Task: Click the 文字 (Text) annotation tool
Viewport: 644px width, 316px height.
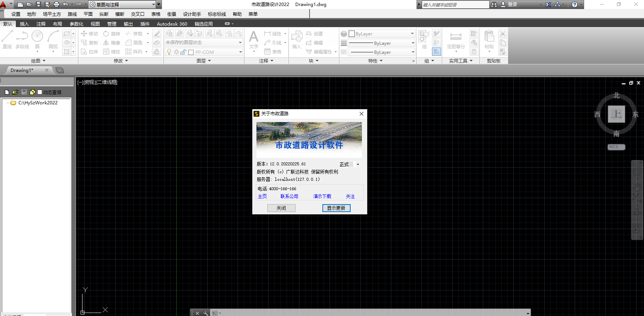Action: point(254,39)
